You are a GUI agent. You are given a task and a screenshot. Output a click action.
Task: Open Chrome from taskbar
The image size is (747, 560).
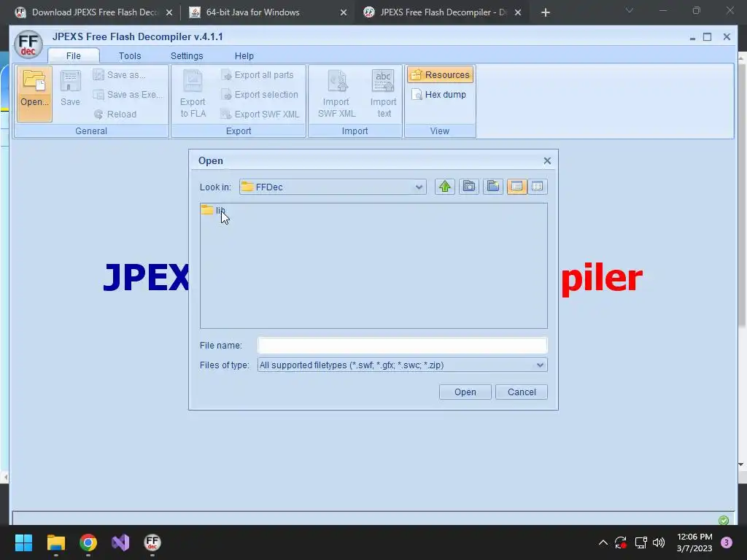coord(88,542)
